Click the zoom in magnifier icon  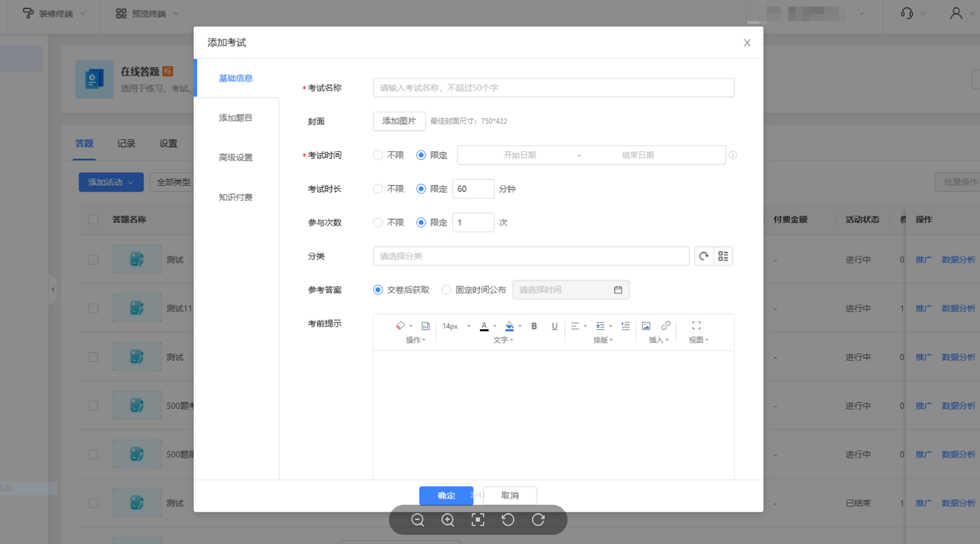447,520
